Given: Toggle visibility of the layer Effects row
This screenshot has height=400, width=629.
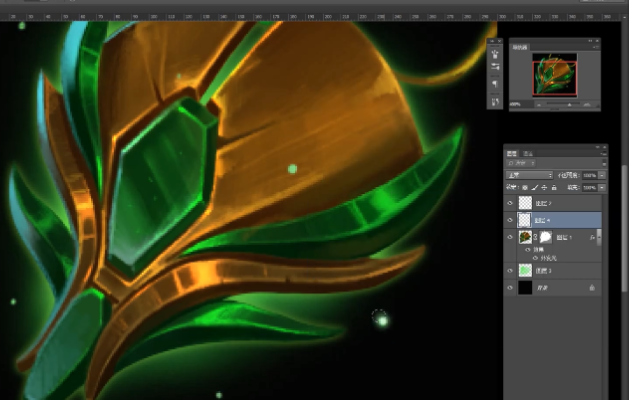Looking at the screenshot, I should click(528, 250).
